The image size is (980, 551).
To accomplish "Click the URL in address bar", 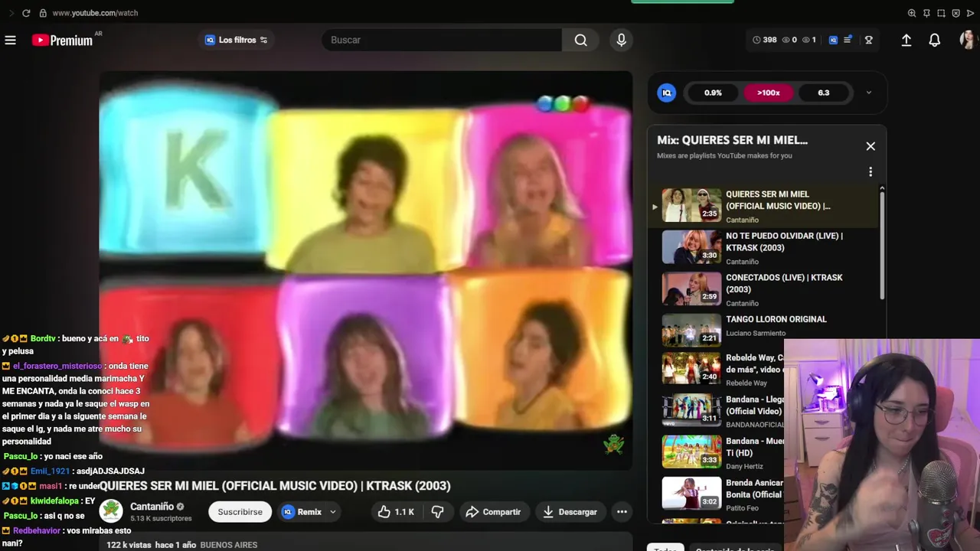I will click(95, 13).
